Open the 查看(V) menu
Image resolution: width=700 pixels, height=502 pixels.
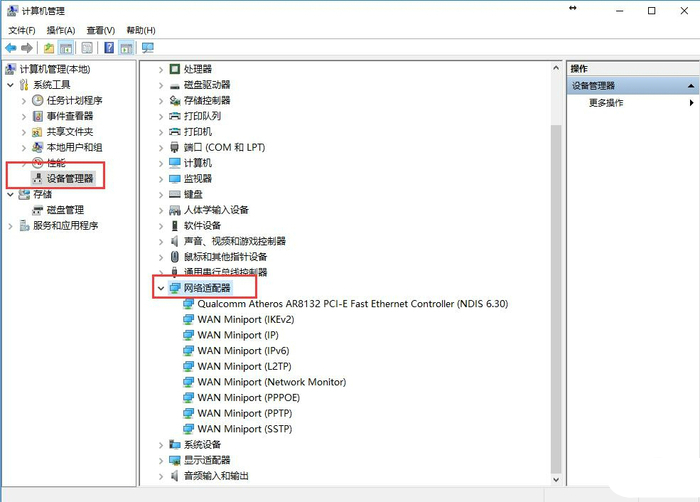coord(100,30)
